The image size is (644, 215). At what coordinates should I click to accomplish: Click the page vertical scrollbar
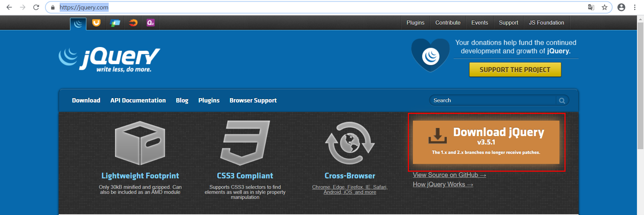pyautogui.click(x=640, y=86)
